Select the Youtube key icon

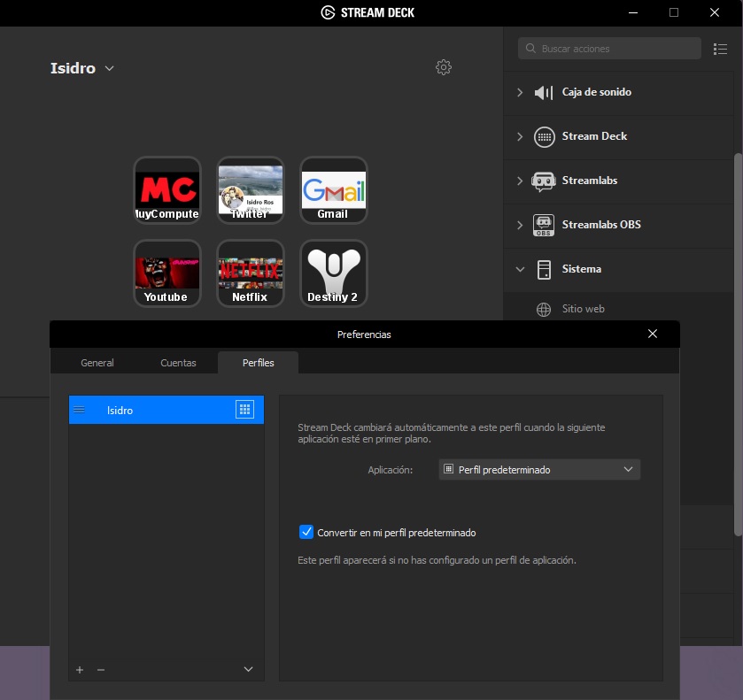tap(167, 273)
